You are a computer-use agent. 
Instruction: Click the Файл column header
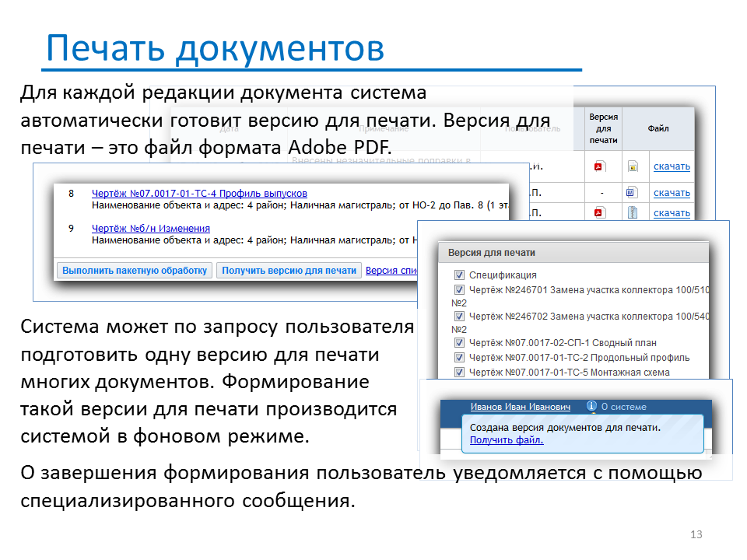point(658,128)
